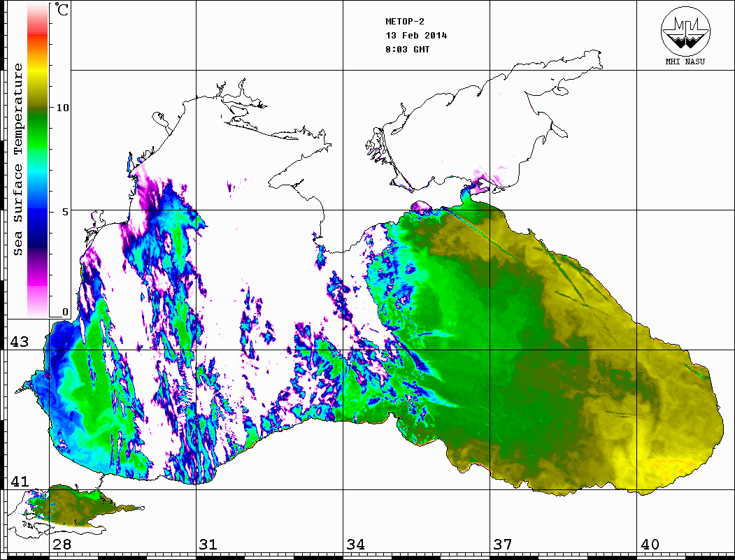735x560 pixels.
Task: Click the longitude label '37'
Action: tap(503, 544)
